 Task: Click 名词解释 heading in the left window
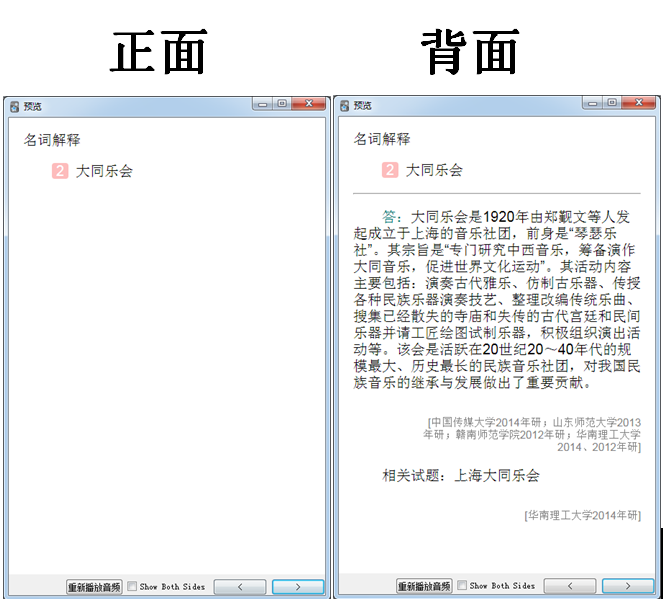click(x=52, y=140)
